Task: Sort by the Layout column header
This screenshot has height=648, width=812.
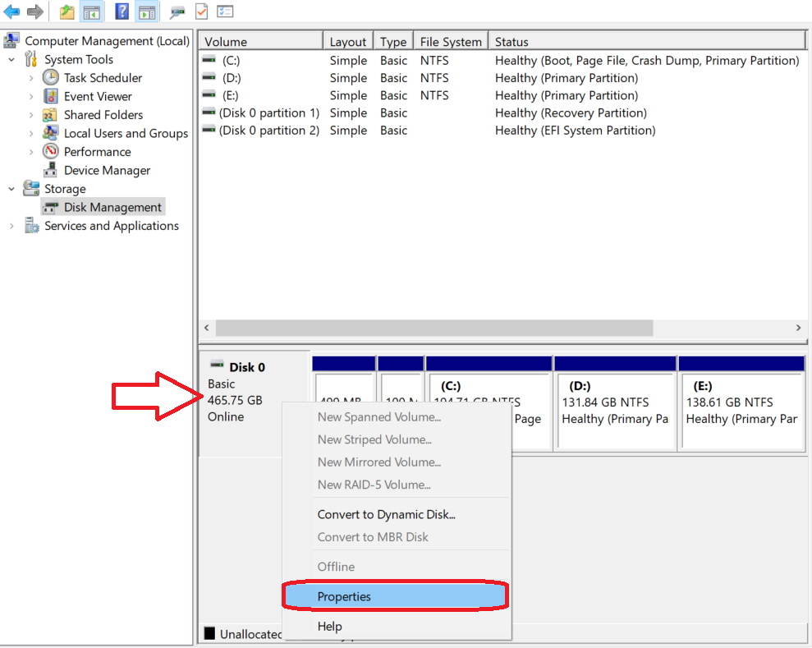Action: [x=348, y=41]
